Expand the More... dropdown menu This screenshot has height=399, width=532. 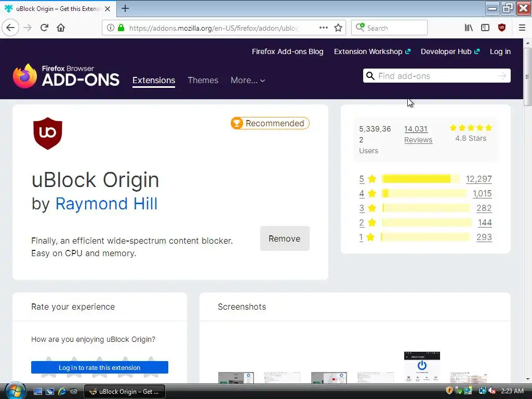[248, 81]
